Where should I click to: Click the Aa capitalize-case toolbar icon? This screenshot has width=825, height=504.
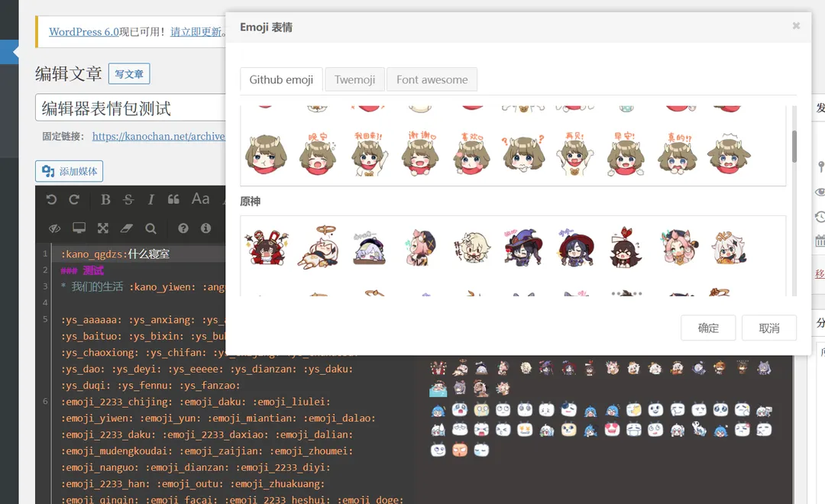[200, 199]
